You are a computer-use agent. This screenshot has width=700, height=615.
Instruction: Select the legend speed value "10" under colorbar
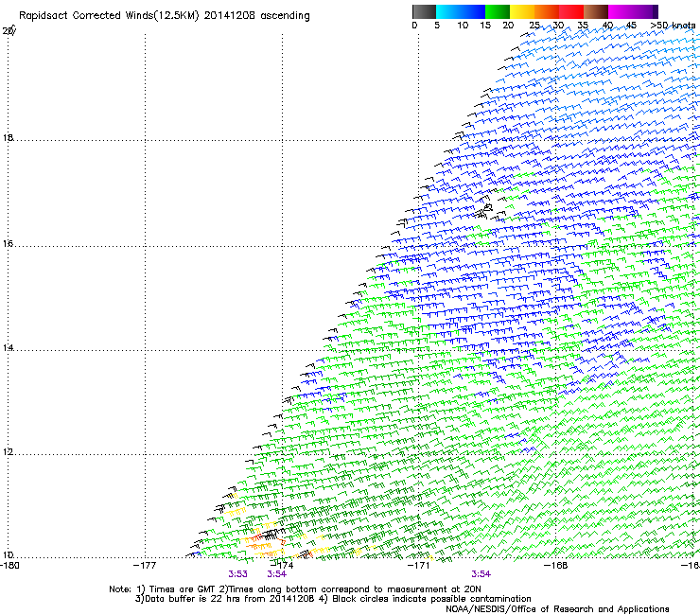(x=463, y=26)
